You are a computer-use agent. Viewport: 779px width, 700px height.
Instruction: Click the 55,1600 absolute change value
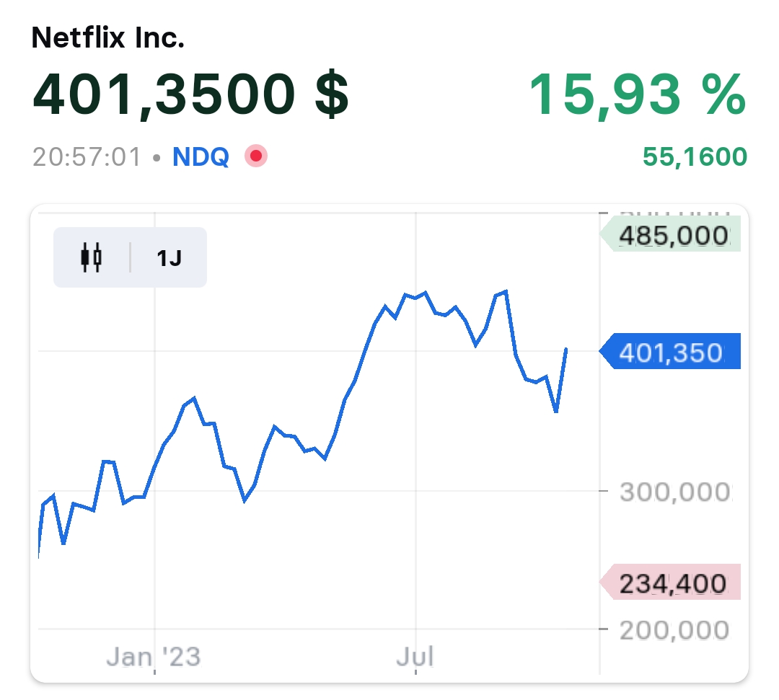coord(695,156)
